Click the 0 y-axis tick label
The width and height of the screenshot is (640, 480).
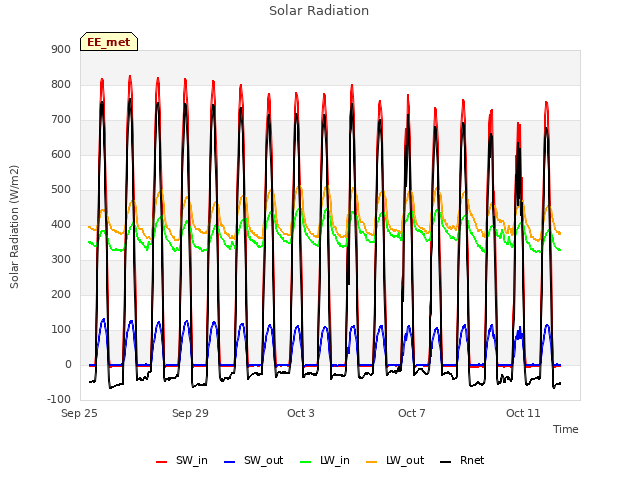click(68, 365)
